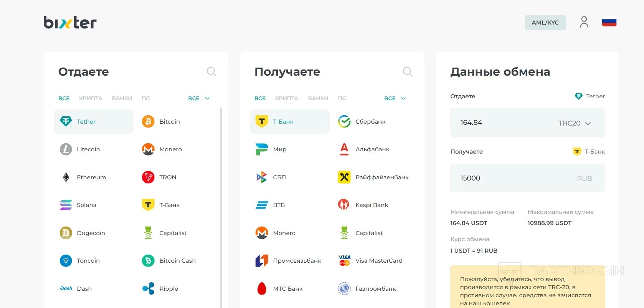Viewport: 644px width, 308px height.
Task: Click the Monero icon in Отдаете list
Action: [x=148, y=149]
